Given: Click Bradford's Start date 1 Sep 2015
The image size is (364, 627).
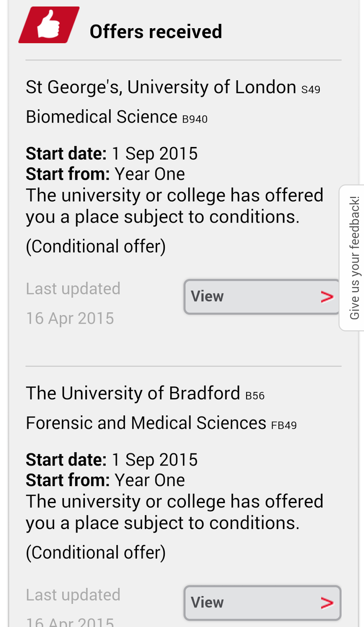Looking at the screenshot, I should [x=112, y=460].
